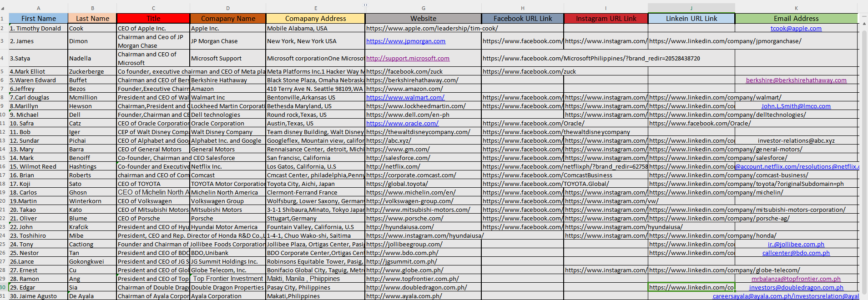Select the 'Volkswagen Group' company cell
868x300 pixels.
click(228, 201)
